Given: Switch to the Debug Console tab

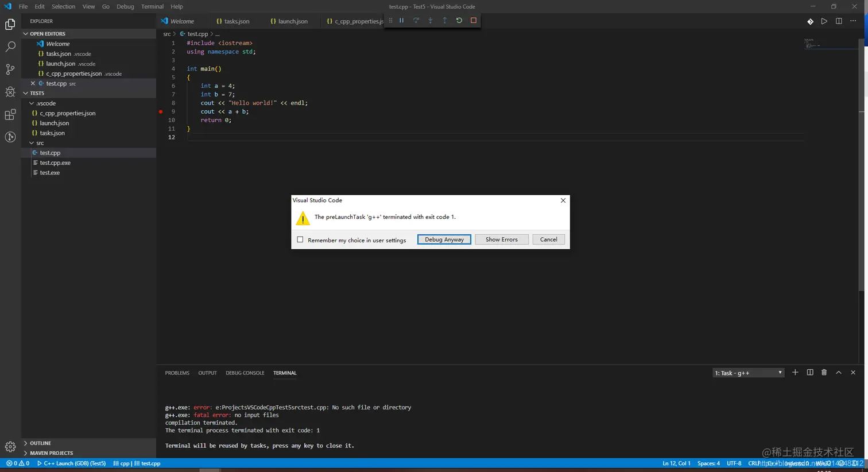Looking at the screenshot, I should (x=245, y=373).
